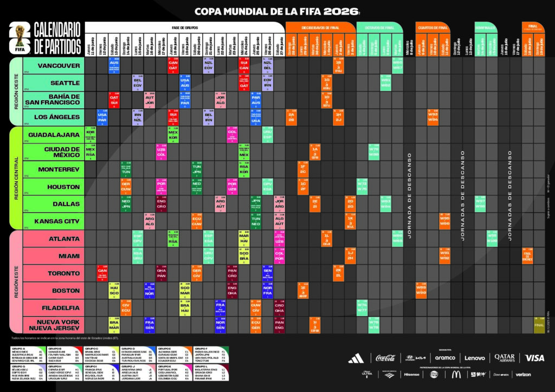This screenshot has height=392, width=555.
Task: Click the Final match cell in New York row
Action: tap(539, 325)
